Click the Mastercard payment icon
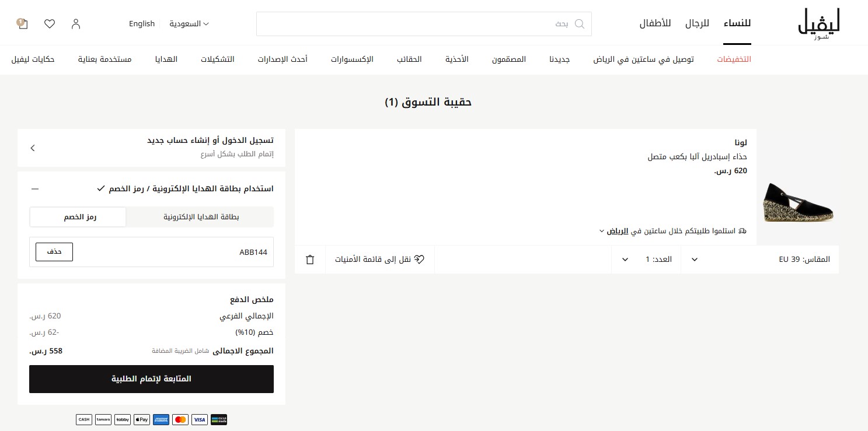Viewport: 868px width, 431px height. (180, 419)
